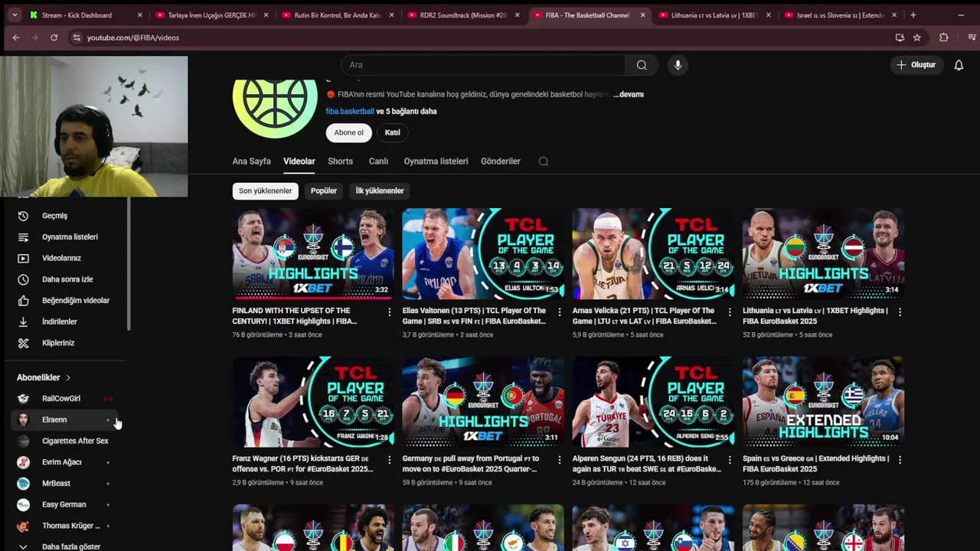Open RailCowGirl subscription
Image resolution: width=980 pixels, height=551 pixels.
(x=65, y=399)
